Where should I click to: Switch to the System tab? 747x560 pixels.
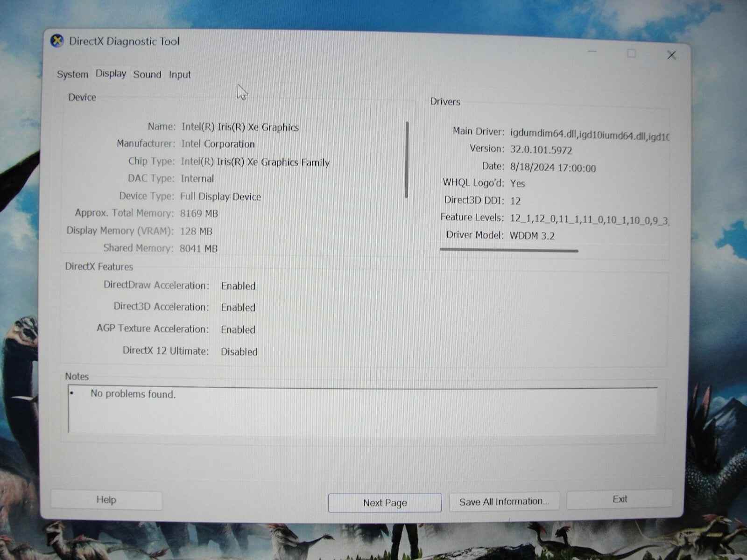point(72,74)
